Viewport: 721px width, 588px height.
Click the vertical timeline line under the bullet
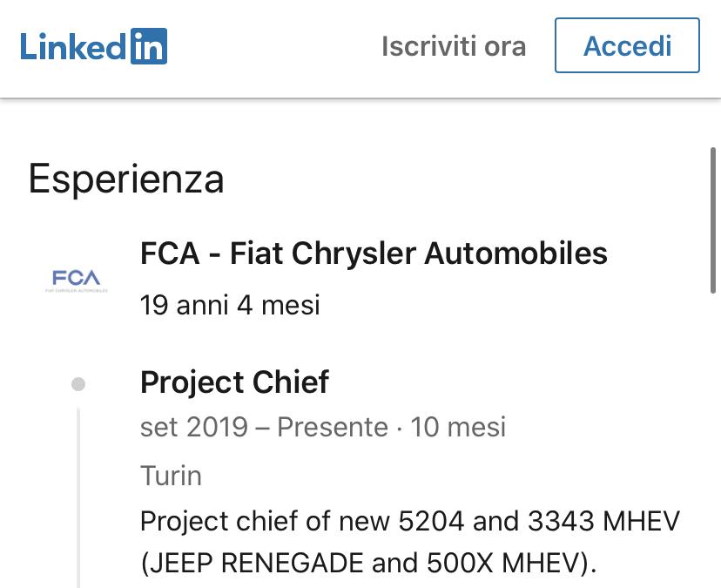click(x=78, y=497)
